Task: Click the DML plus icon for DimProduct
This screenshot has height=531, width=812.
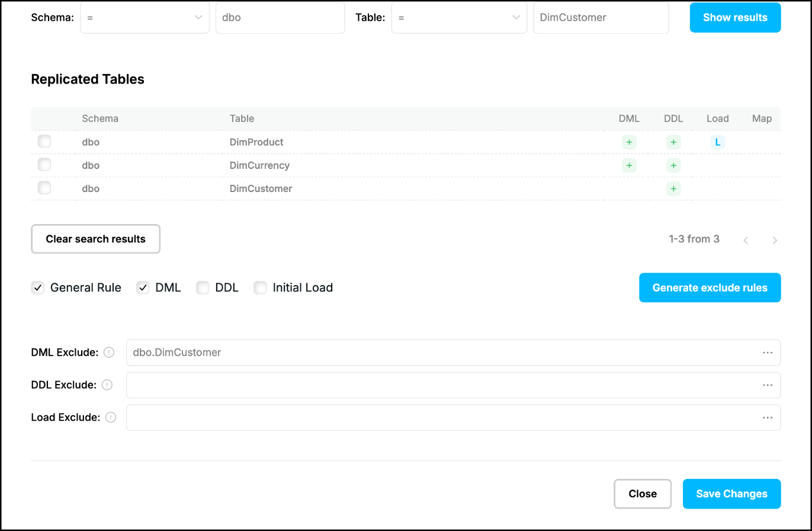Action: tap(629, 142)
